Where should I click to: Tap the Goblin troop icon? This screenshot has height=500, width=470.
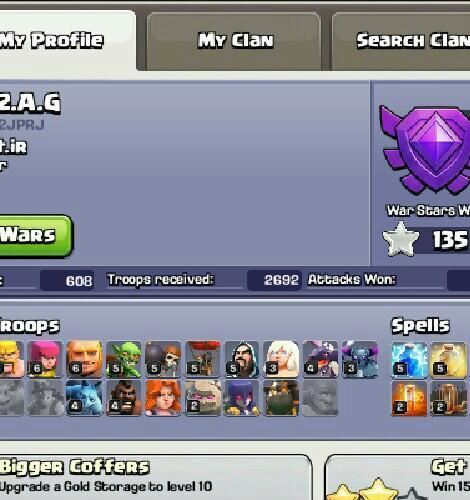(124, 359)
